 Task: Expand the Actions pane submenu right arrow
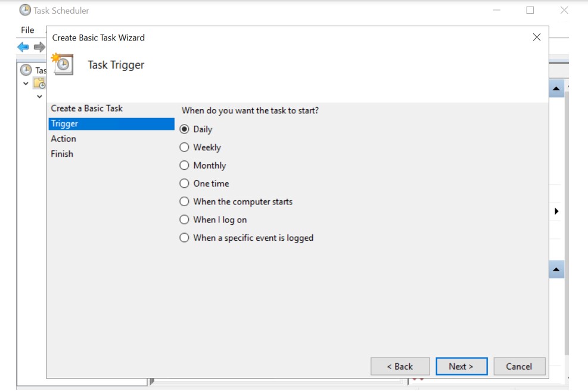tap(556, 211)
